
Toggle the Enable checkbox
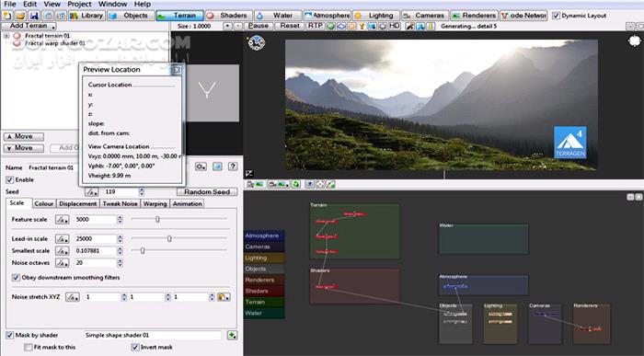[10, 180]
